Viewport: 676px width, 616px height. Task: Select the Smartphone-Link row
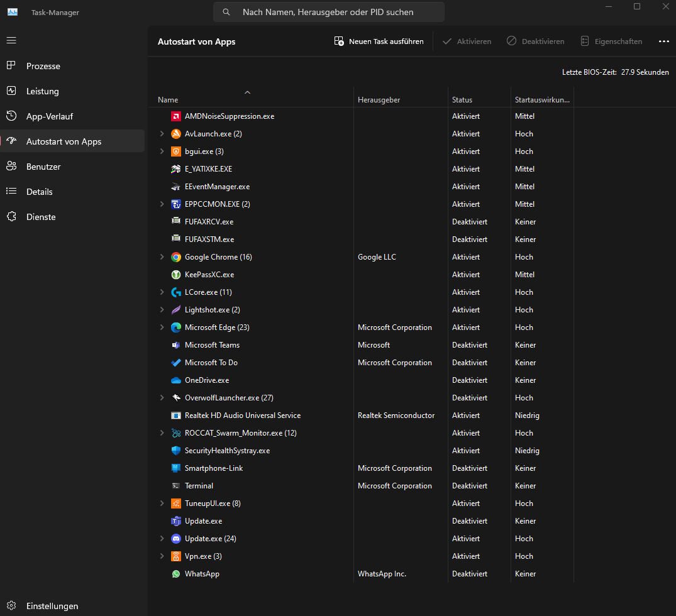pos(362,468)
